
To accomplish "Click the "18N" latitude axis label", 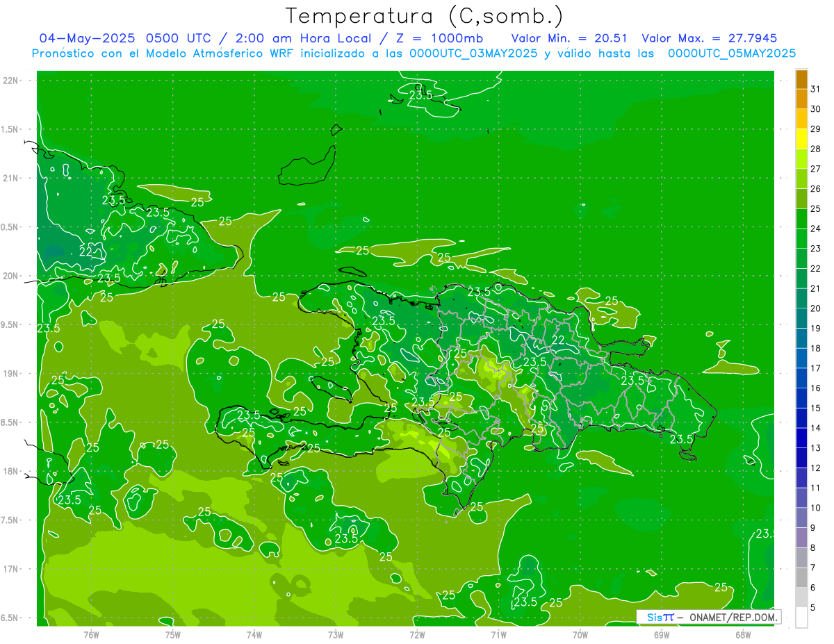I will [x=10, y=472].
